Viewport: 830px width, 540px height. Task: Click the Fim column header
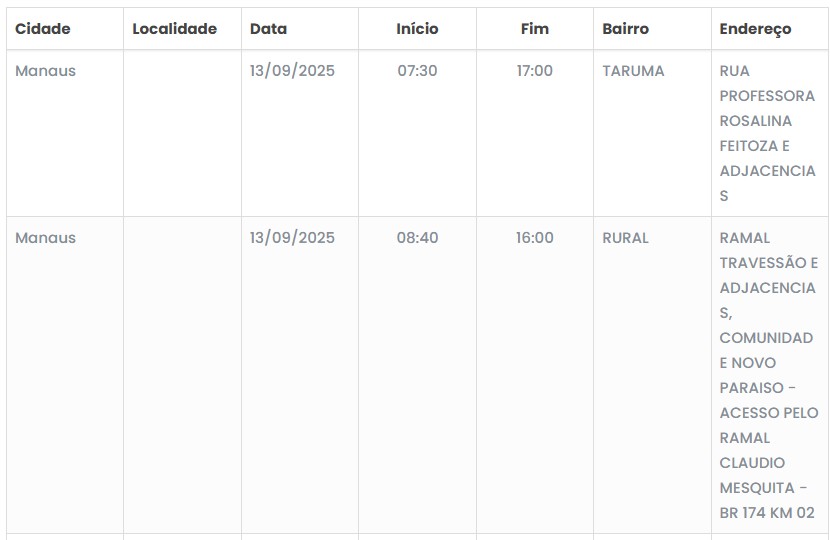[535, 29]
